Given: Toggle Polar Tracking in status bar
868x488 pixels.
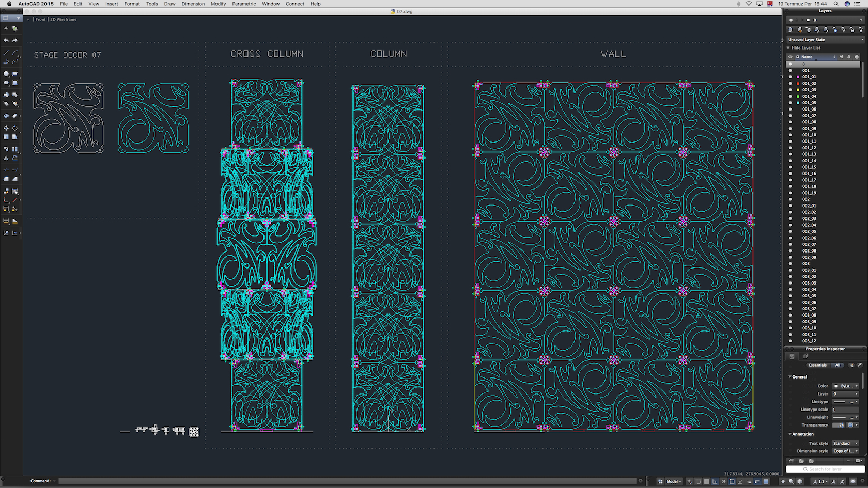Looking at the screenshot, I should click(x=723, y=481).
